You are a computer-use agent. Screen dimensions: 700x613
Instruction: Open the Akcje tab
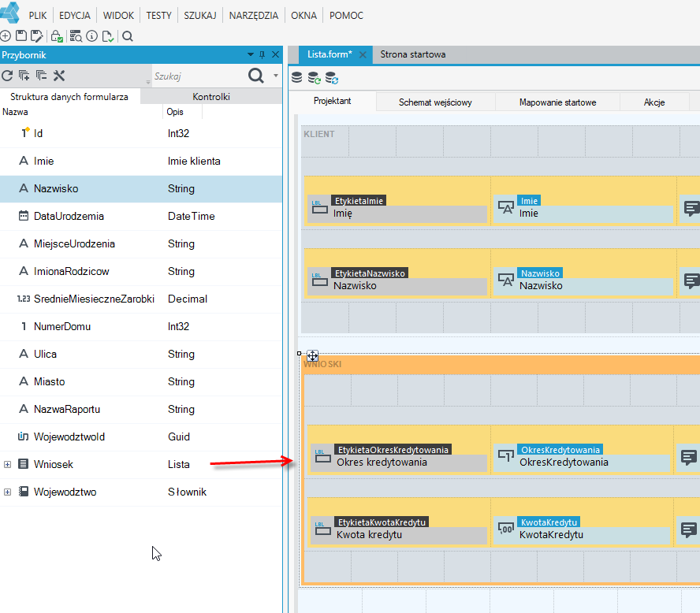pos(654,102)
